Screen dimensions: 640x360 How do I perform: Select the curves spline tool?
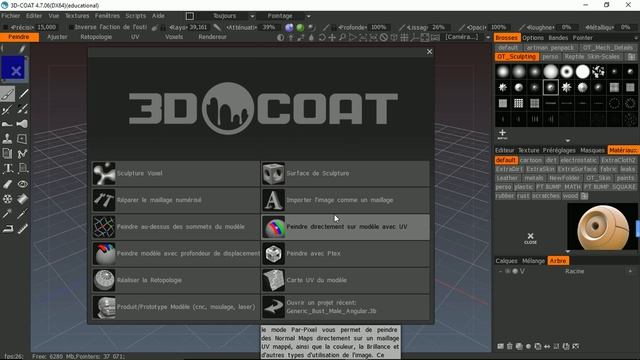click(22, 153)
